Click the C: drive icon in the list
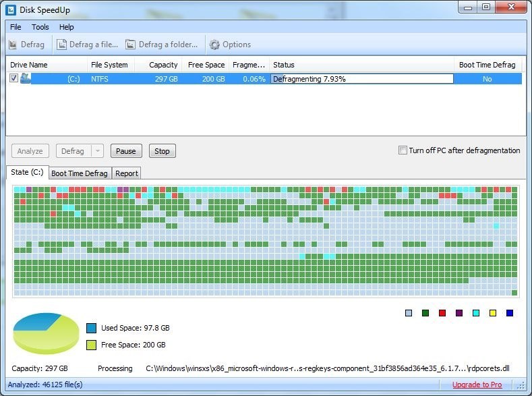The width and height of the screenshot is (532, 396). [x=26, y=78]
